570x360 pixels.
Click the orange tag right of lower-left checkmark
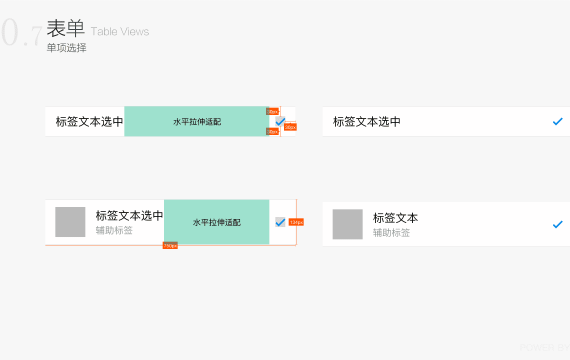[x=296, y=222]
